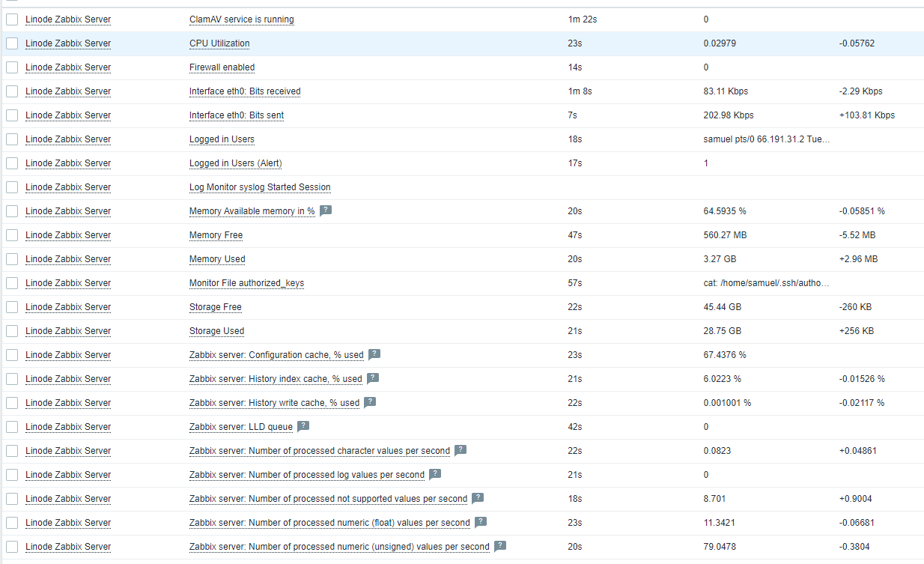Open Linode Zabbix Server host in CPU Utilization row
Screen dimensions: 924x564
coord(68,43)
